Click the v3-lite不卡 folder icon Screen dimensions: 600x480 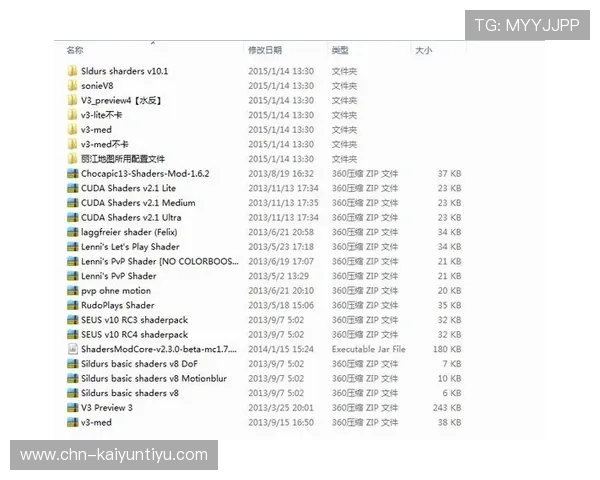72,114
